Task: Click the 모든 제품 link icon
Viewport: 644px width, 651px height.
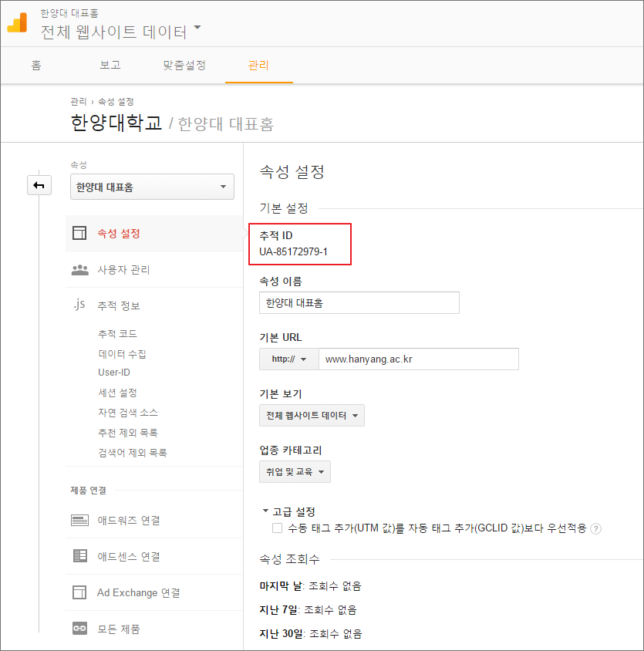Action: click(x=79, y=628)
